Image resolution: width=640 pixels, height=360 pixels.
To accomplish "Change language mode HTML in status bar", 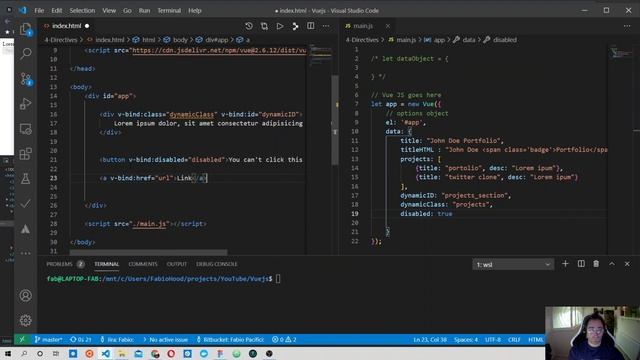I will pos(536,340).
